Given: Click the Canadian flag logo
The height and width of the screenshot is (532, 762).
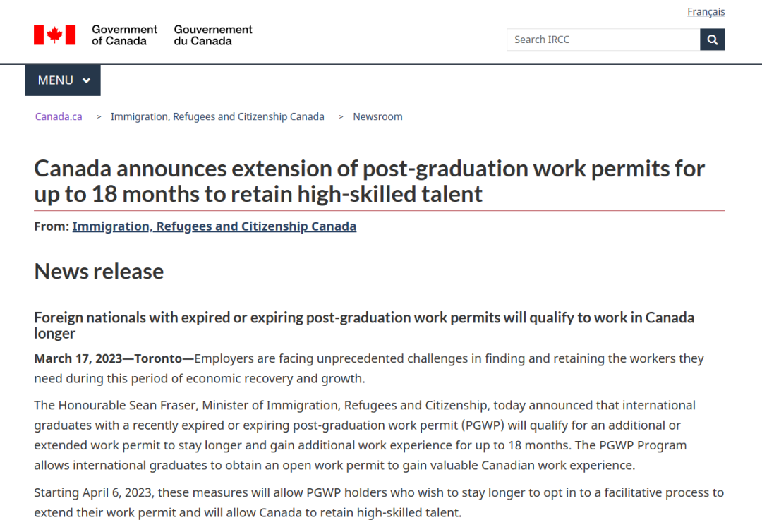Looking at the screenshot, I should [x=54, y=35].
